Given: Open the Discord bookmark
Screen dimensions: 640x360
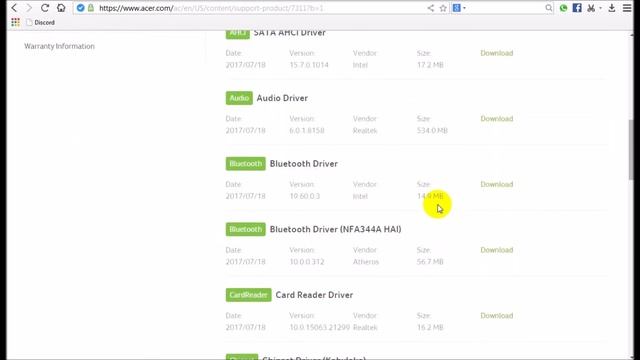Looking at the screenshot, I should [40, 22].
